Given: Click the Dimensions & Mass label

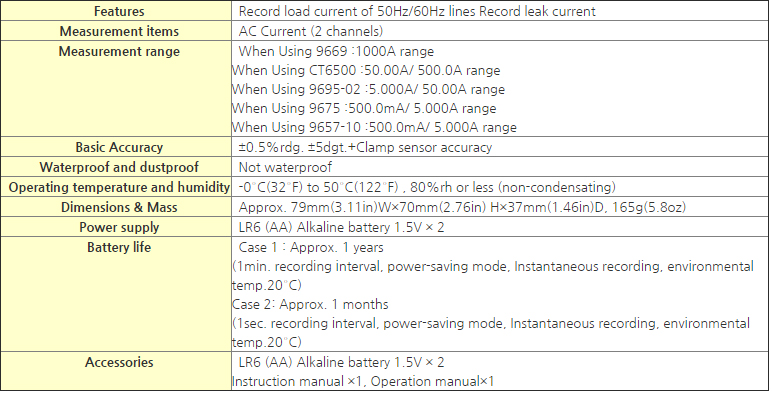Looking at the screenshot, I should [119, 207].
